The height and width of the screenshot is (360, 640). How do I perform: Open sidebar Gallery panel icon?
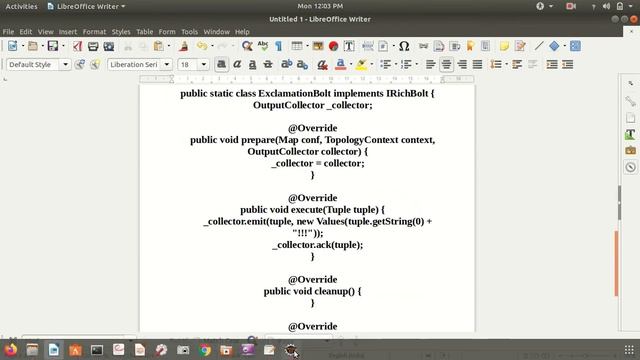tap(631, 151)
